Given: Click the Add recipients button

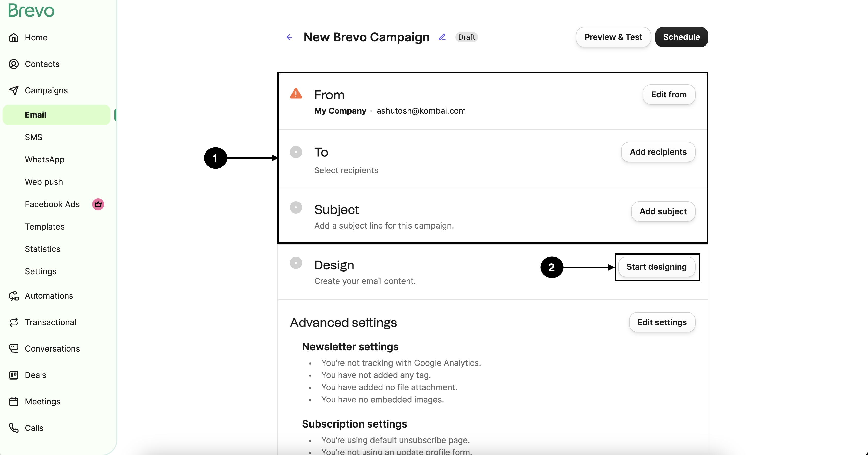Looking at the screenshot, I should [x=658, y=152].
